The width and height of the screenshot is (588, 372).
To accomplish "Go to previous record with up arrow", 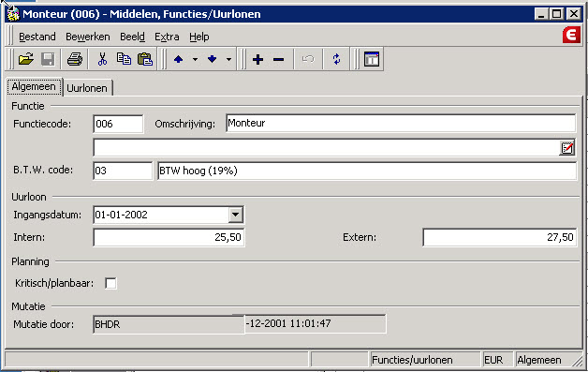I will pos(179,59).
